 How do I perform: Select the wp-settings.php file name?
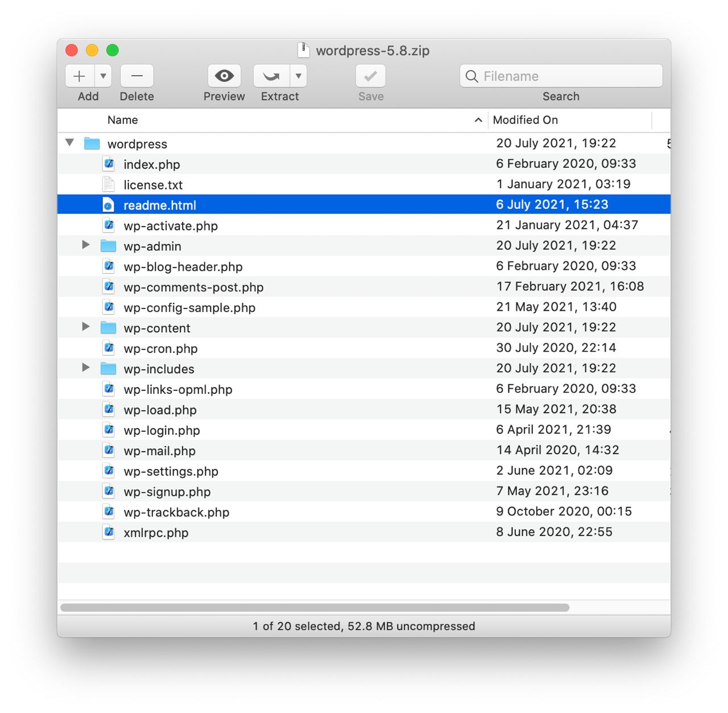coord(171,472)
